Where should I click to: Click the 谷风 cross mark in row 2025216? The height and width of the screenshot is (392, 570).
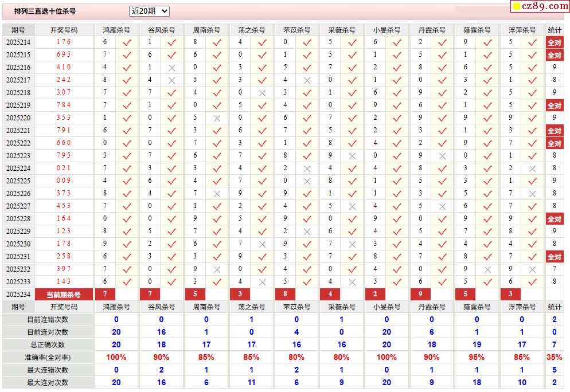[x=172, y=68]
